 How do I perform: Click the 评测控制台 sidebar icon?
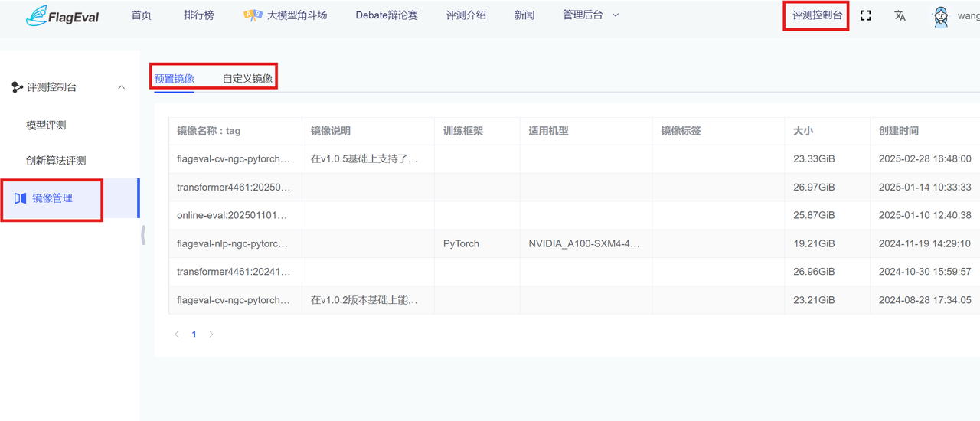pos(17,87)
